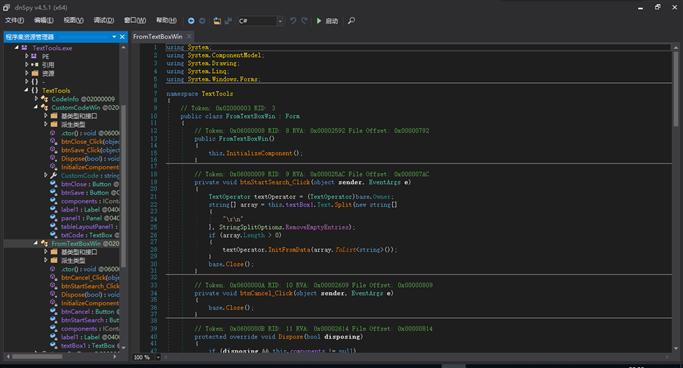
Task: Click the navigate back arrow icon
Action: point(191,20)
